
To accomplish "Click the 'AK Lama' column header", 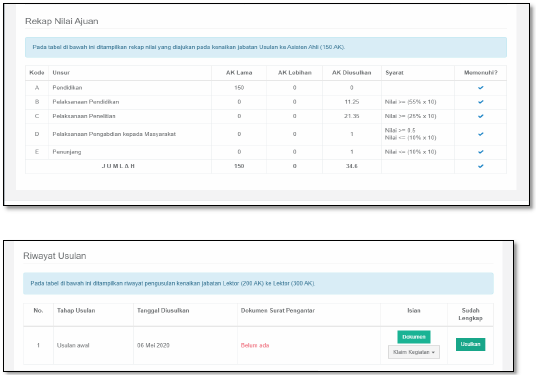I will click(x=239, y=72).
